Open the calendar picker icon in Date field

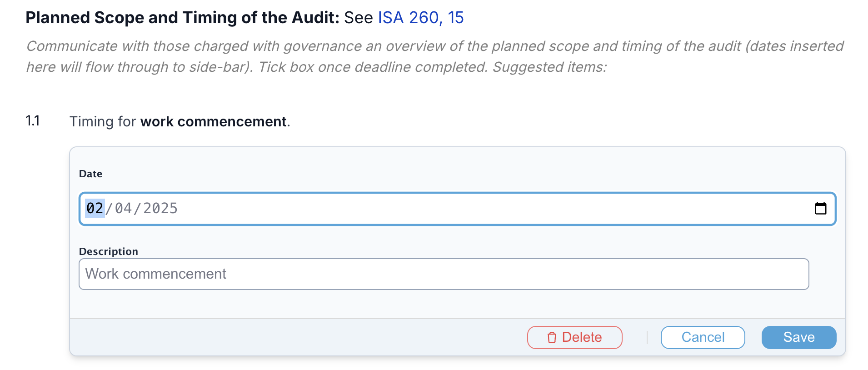[820, 209]
